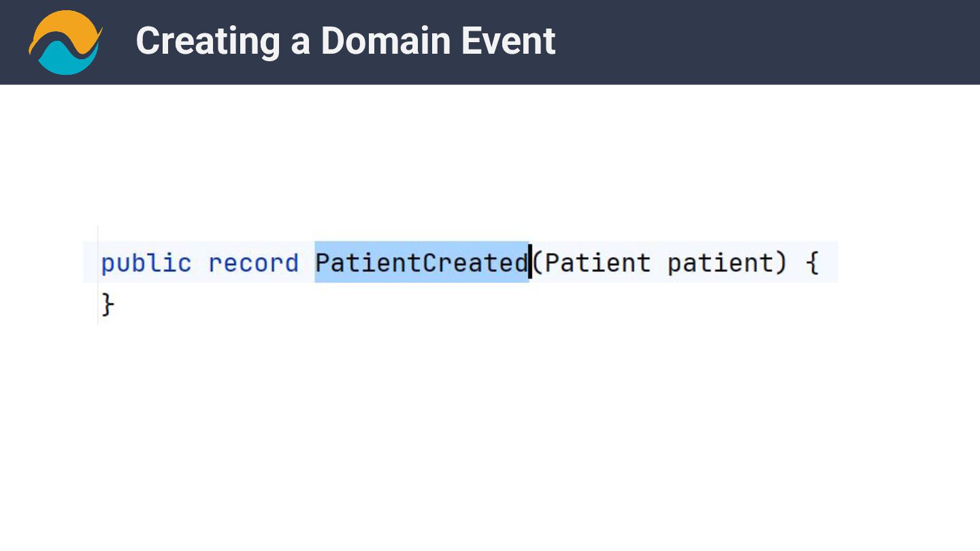
Task: Click the closing parenthesis after patient
Action: [781, 263]
